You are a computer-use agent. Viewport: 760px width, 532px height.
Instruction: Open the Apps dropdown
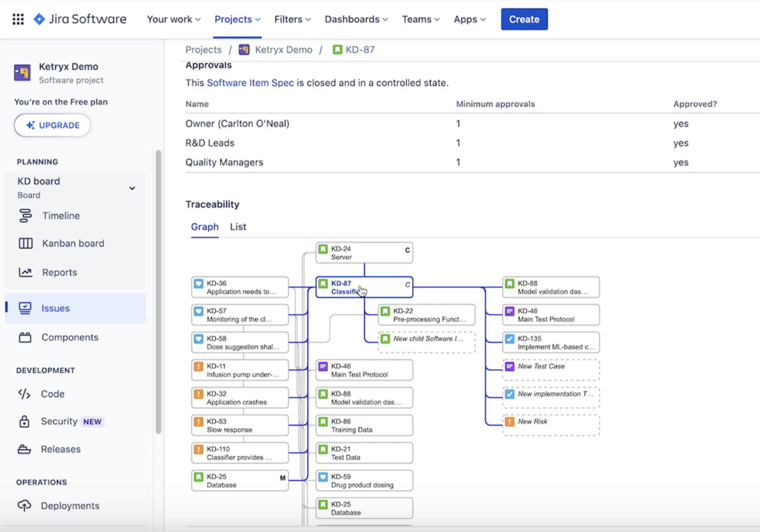(469, 19)
